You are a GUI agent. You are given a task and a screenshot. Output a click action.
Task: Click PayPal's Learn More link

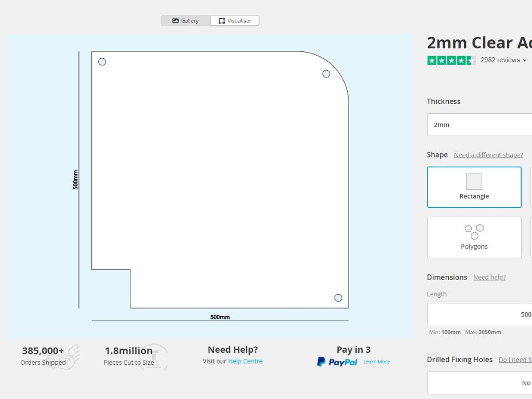coord(376,362)
